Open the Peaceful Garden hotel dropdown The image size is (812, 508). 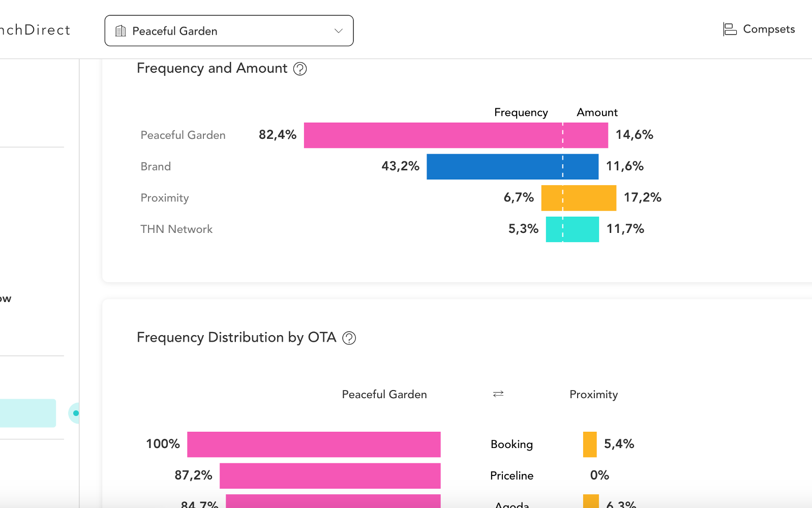229,31
